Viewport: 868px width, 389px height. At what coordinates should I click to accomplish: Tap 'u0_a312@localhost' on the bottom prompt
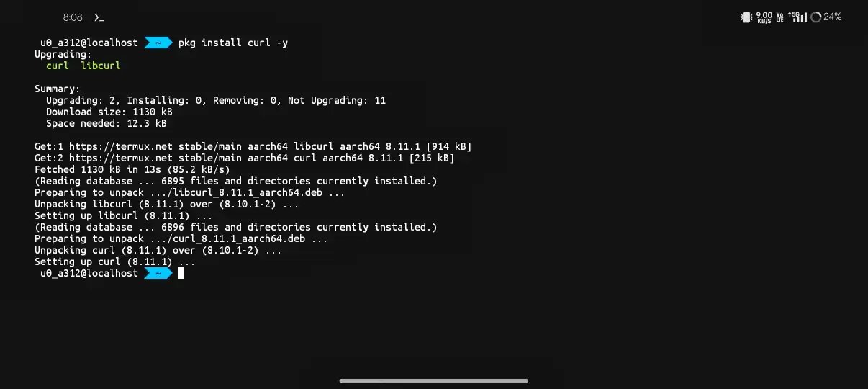pos(89,273)
